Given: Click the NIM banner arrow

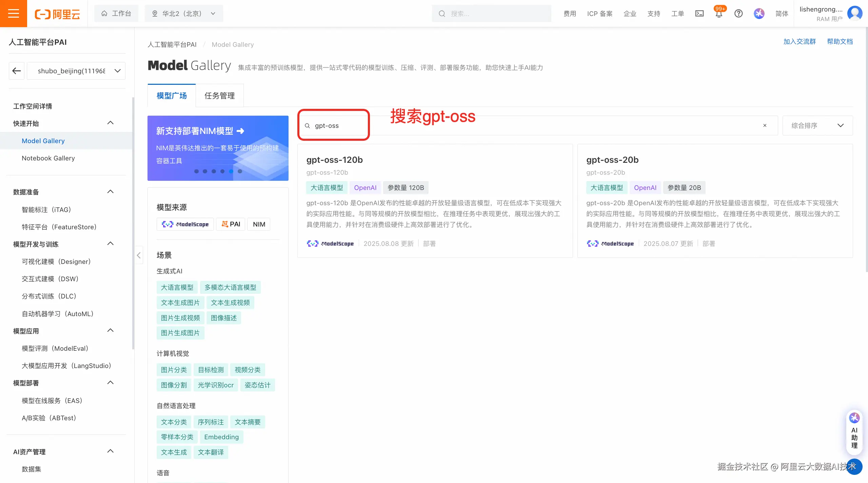Looking at the screenshot, I should 240,131.
